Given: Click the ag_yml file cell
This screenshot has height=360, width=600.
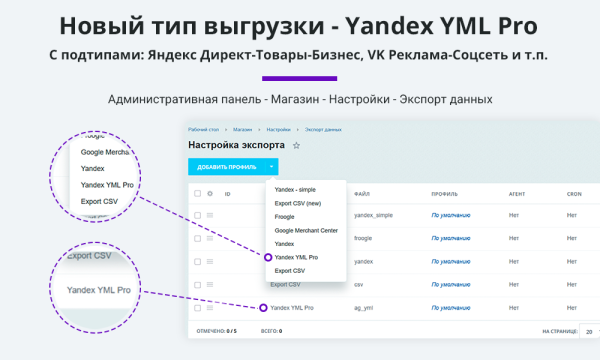Looking at the screenshot, I should 363,308.
